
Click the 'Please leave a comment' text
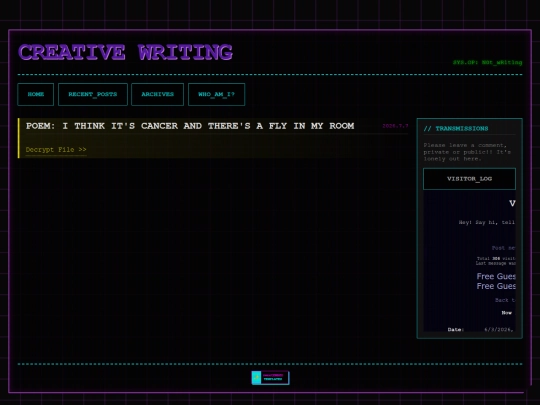(x=467, y=152)
